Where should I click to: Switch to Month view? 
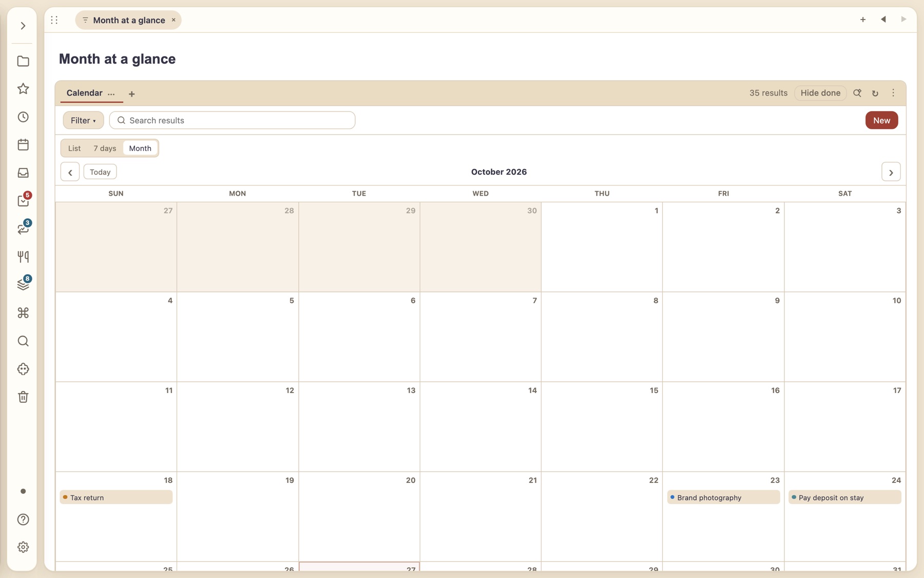[140, 148]
